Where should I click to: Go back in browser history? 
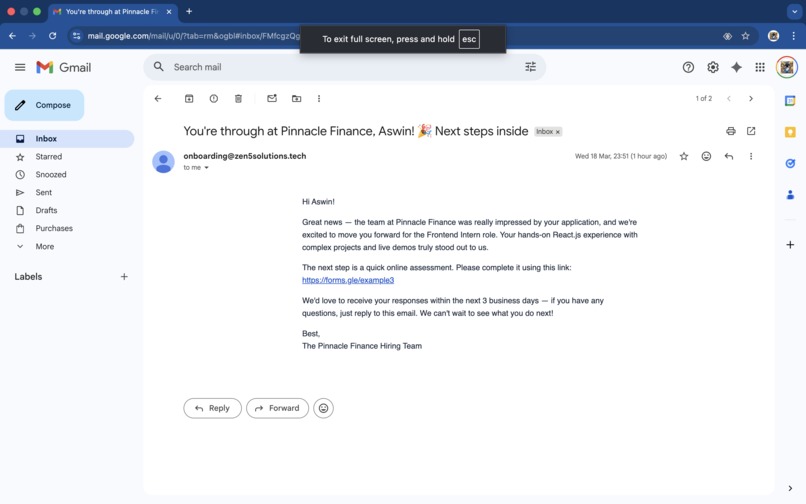12,35
